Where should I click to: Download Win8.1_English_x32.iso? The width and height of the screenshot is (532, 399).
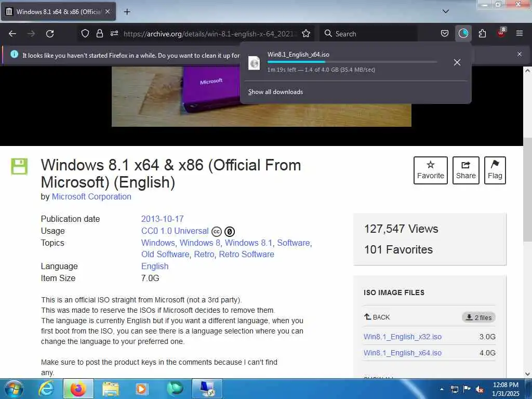coord(403,337)
